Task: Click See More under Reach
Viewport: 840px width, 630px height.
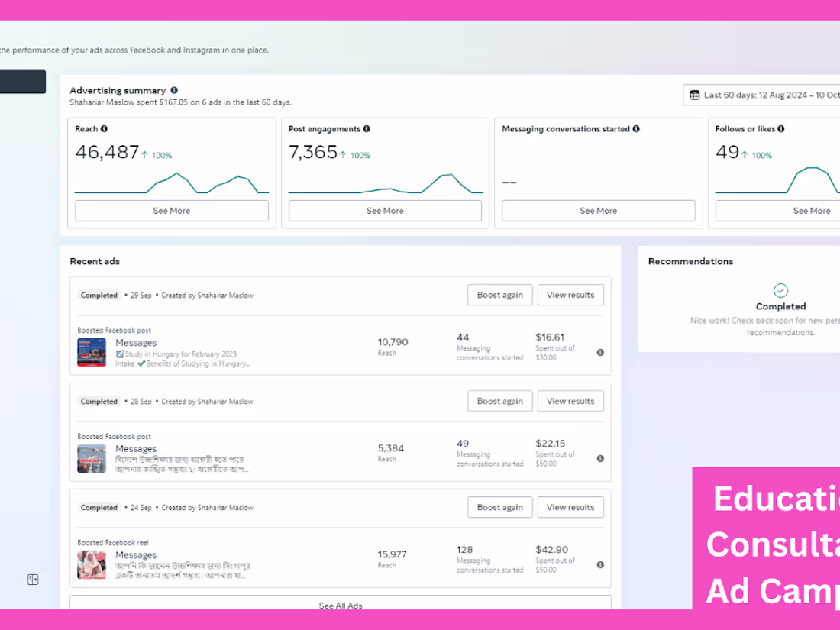Action: click(171, 210)
